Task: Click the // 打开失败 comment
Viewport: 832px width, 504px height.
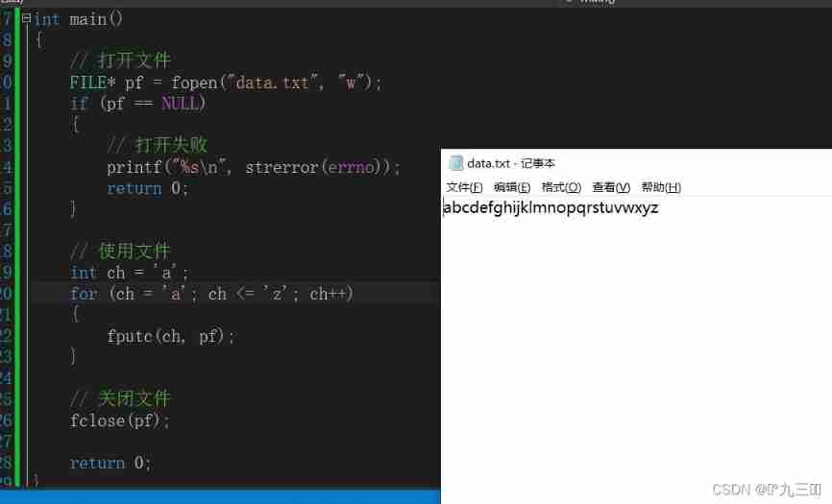Action: pos(157,145)
